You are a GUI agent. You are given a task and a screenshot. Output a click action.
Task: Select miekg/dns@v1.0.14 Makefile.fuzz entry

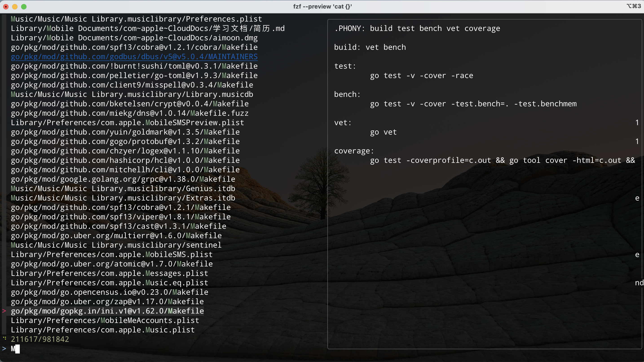(130, 113)
